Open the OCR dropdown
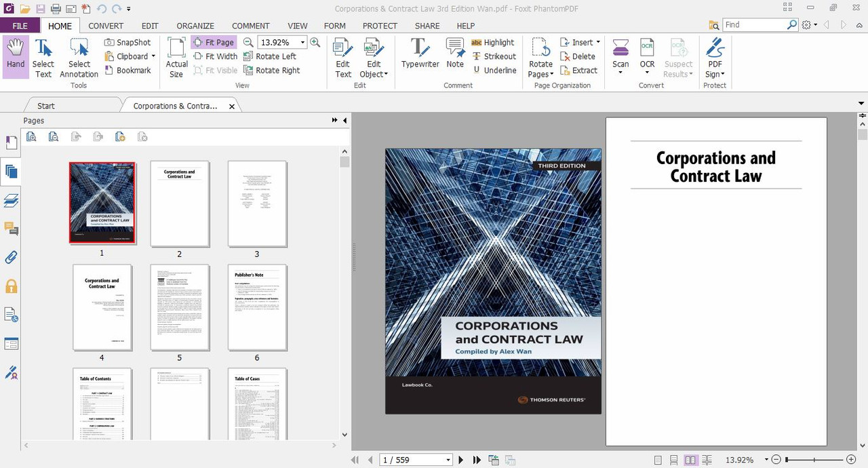The image size is (868, 468). pos(647,72)
